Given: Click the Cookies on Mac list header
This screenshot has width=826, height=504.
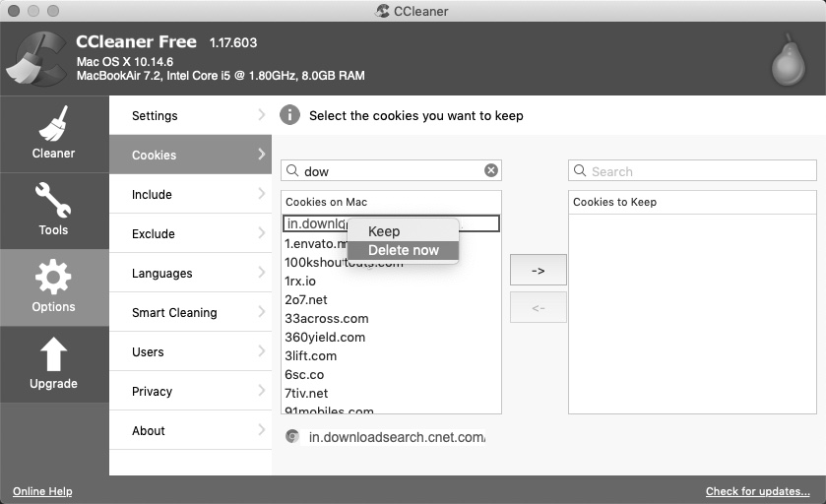Looking at the screenshot, I should [391, 202].
